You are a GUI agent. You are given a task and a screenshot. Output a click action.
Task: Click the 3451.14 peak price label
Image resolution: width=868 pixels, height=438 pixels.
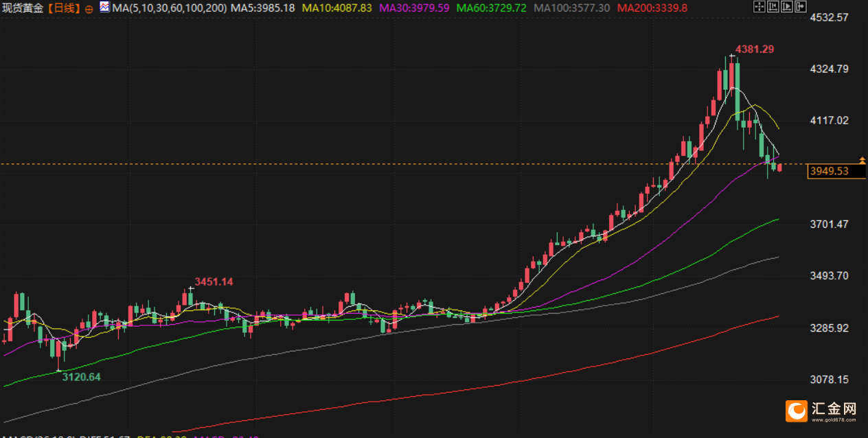point(214,281)
